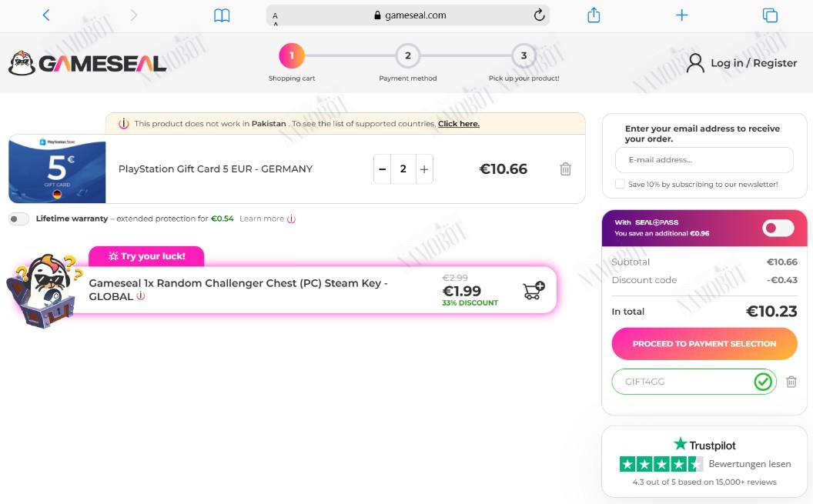This screenshot has width=813, height=504.
Task: Go back with browser arrow
Action: pyautogui.click(x=46, y=15)
